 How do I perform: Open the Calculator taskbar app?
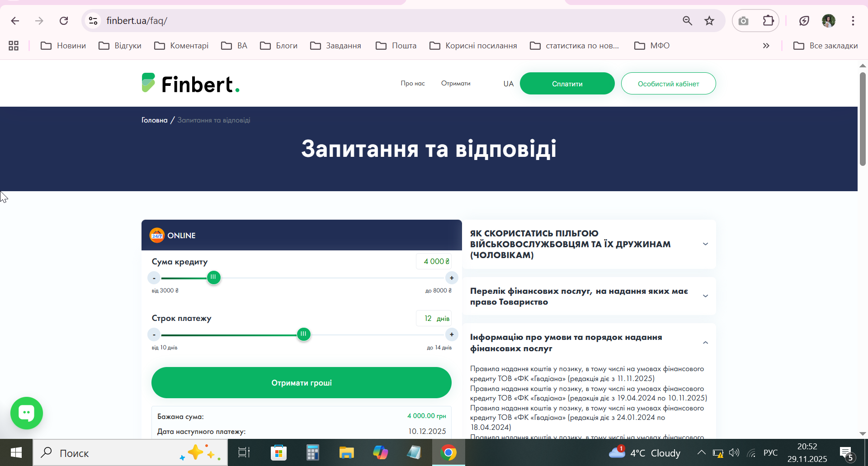pyautogui.click(x=312, y=452)
